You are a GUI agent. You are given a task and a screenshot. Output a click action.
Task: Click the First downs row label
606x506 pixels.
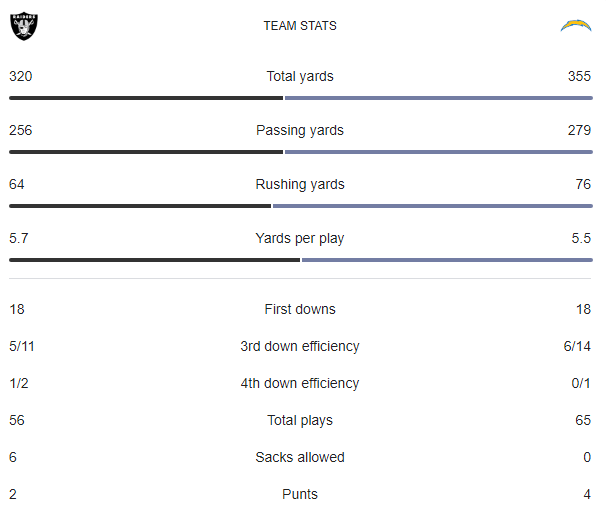click(x=300, y=309)
